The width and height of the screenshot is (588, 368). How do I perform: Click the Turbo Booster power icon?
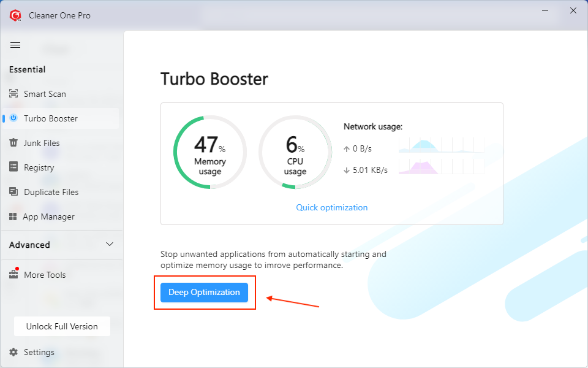13,118
